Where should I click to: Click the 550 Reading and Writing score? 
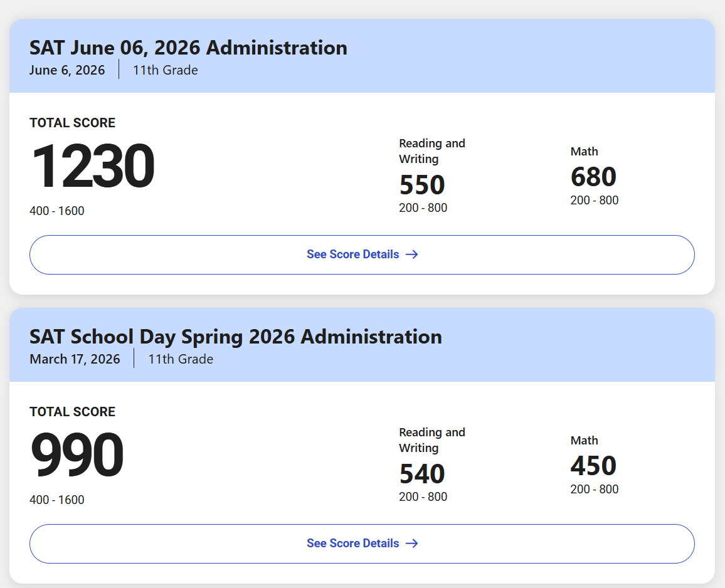[x=421, y=185]
